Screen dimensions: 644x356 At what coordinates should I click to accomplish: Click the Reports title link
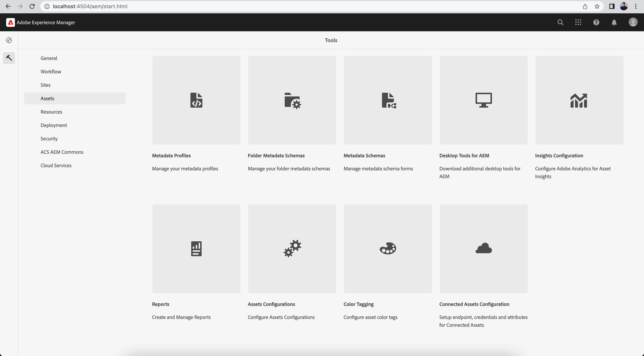point(160,304)
